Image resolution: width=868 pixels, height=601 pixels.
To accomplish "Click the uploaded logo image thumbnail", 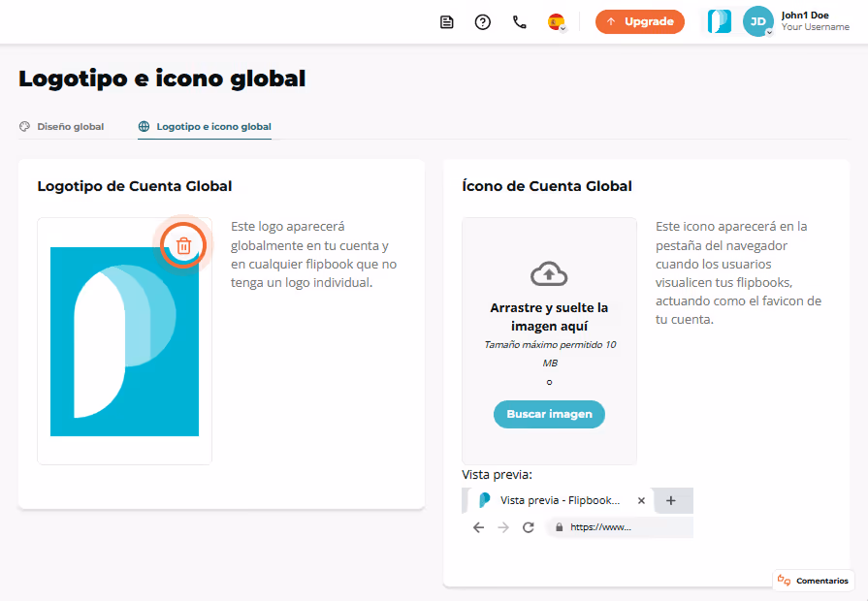I will pos(124,341).
